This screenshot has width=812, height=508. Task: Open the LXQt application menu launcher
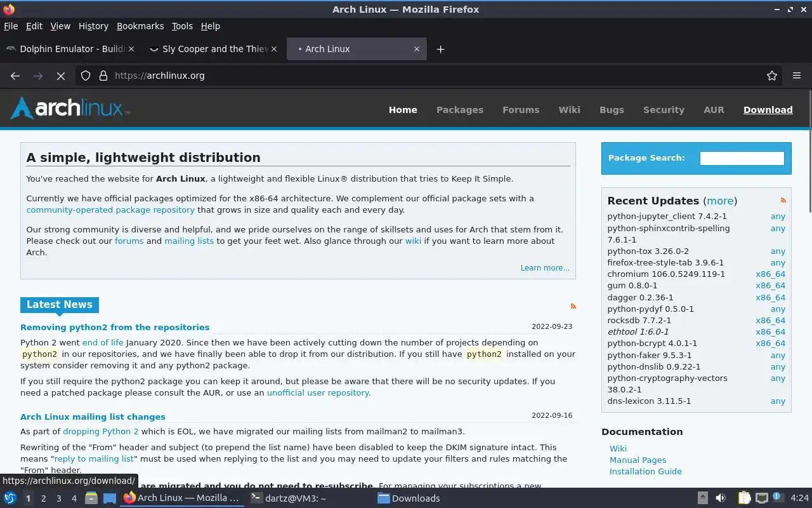[10, 498]
